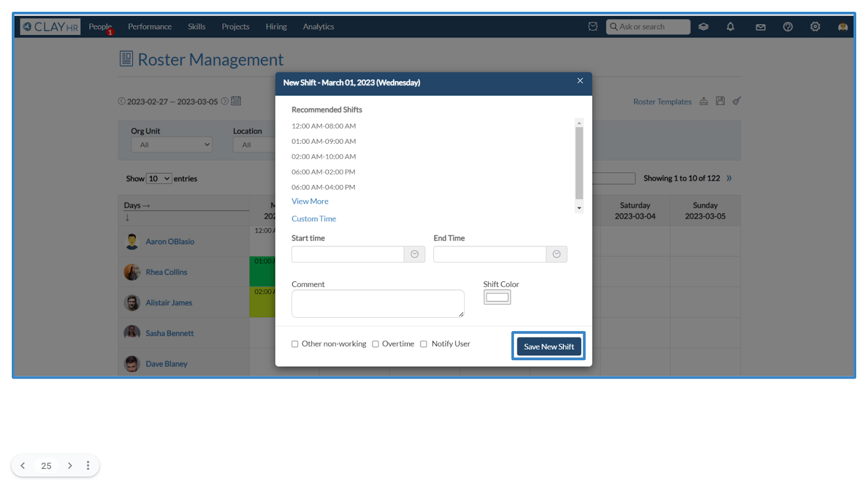Open Dave Blaney's profile link
Screen dimensions: 868x488
click(167, 363)
